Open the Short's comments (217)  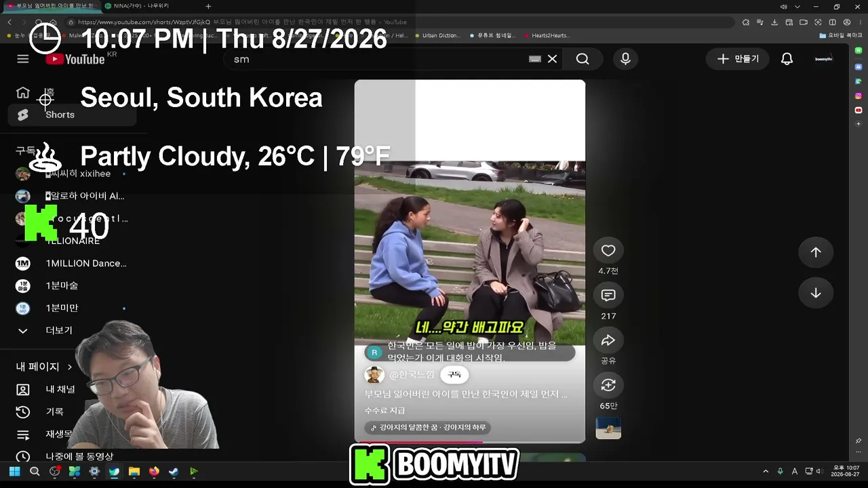pos(608,296)
